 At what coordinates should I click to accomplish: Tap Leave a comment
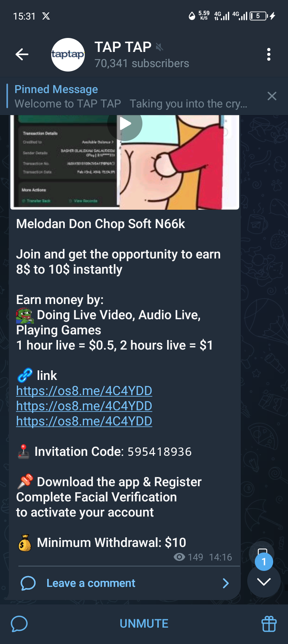[x=91, y=583]
